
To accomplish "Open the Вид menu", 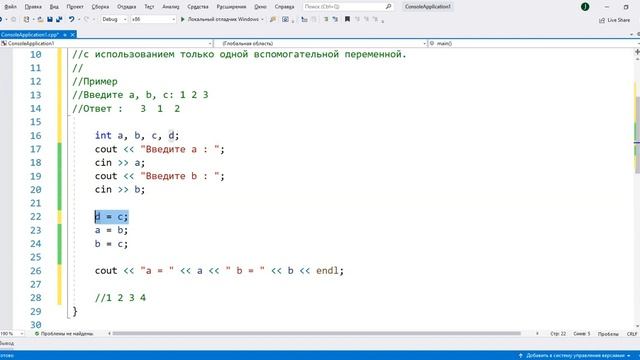I will [54, 7].
